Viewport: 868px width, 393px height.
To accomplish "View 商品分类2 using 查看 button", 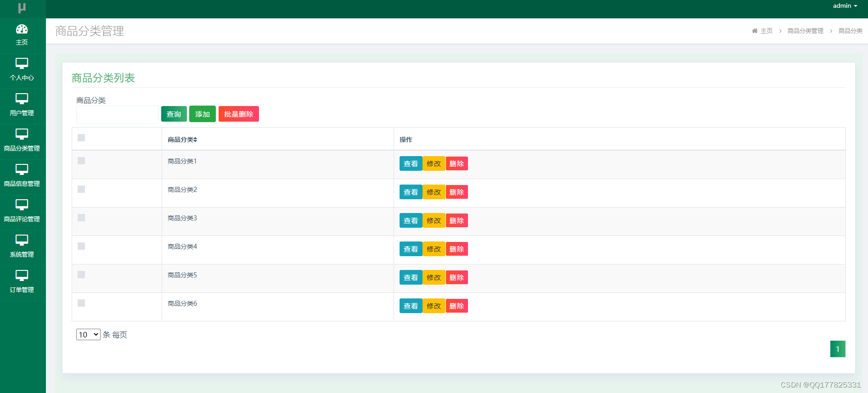I will [x=411, y=192].
